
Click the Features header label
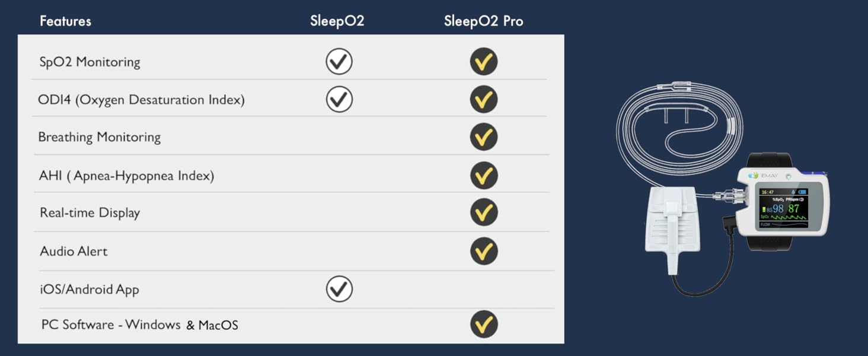(65, 21)
